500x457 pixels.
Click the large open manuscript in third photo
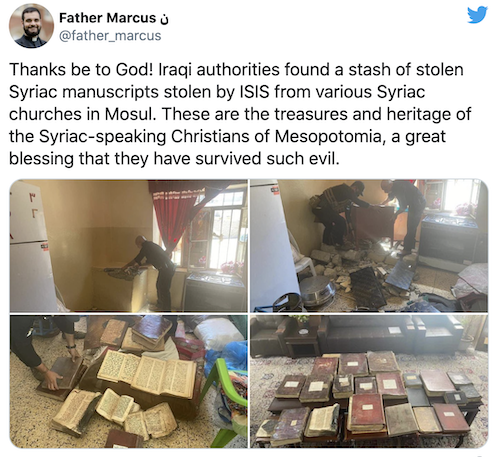(147, 373)
